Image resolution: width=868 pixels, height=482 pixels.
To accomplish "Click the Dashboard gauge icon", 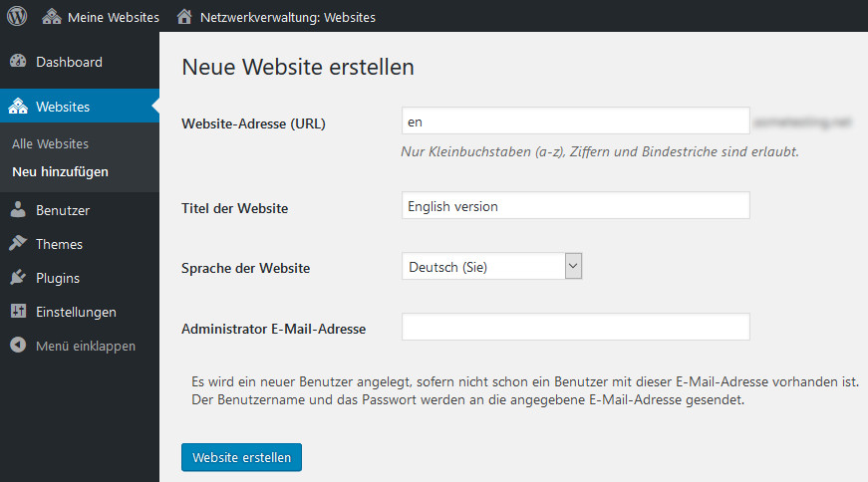I will click(18, 62).
